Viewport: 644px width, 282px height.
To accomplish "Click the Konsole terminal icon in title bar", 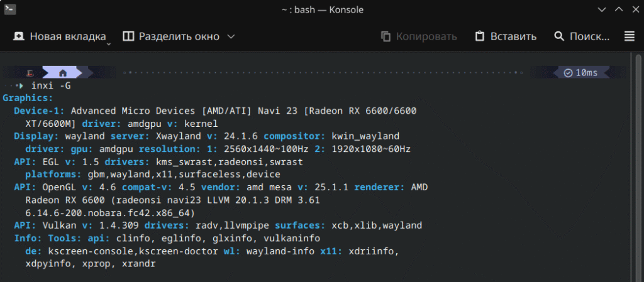I will pyautogui.click(x=10, y=9).
